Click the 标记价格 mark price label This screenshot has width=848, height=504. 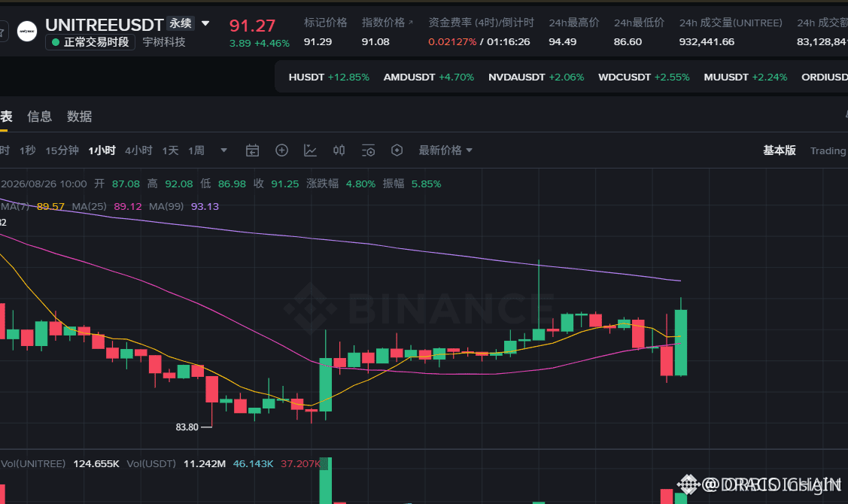coord(326,23)
